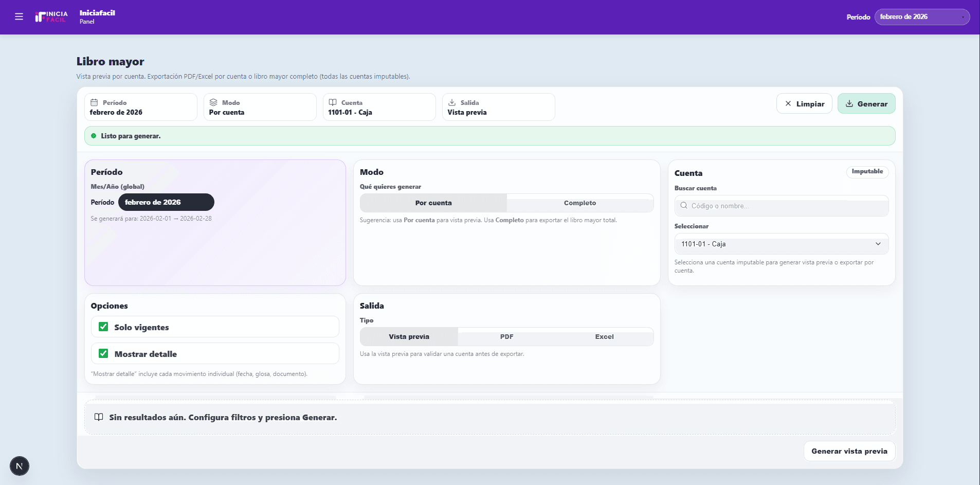This screenshot has width=980, height=485.
Task: Click the download icon beside Salida summary
Action: pyautogui.click(x=452, y=102)
